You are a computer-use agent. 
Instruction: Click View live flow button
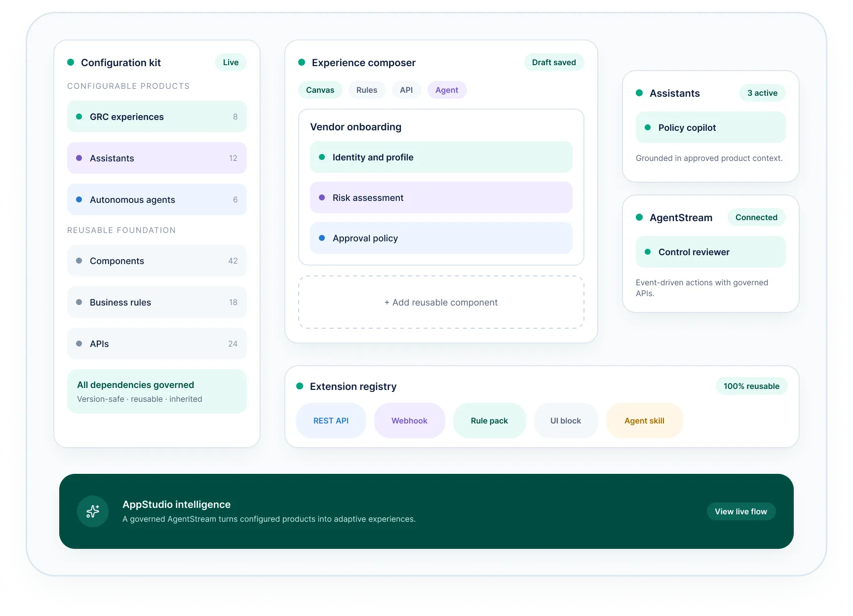pyautogui.click(x=741, y=511)
